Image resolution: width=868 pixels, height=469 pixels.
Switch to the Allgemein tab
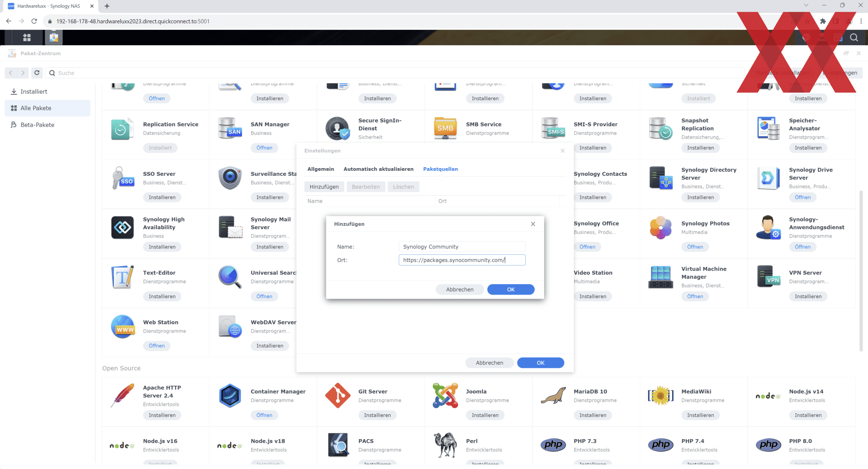321,169
